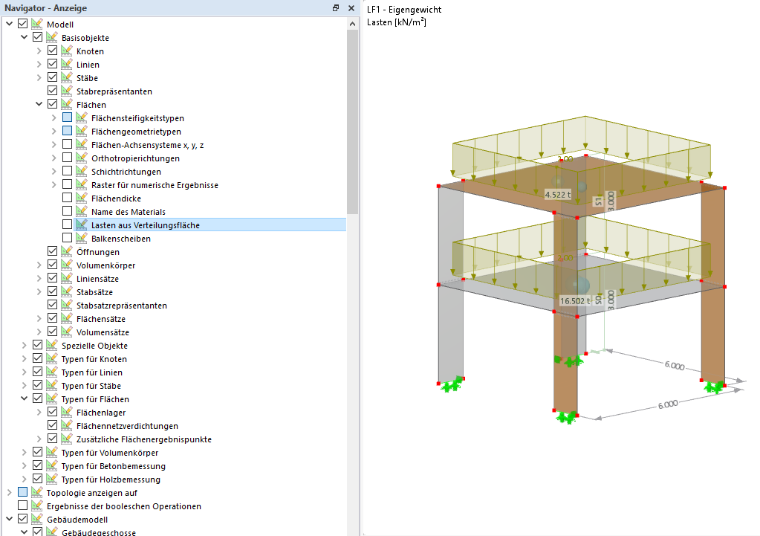Select the Flächensätze tree row
Viewport: 760px width, 536px height.
tap(101, 319)
